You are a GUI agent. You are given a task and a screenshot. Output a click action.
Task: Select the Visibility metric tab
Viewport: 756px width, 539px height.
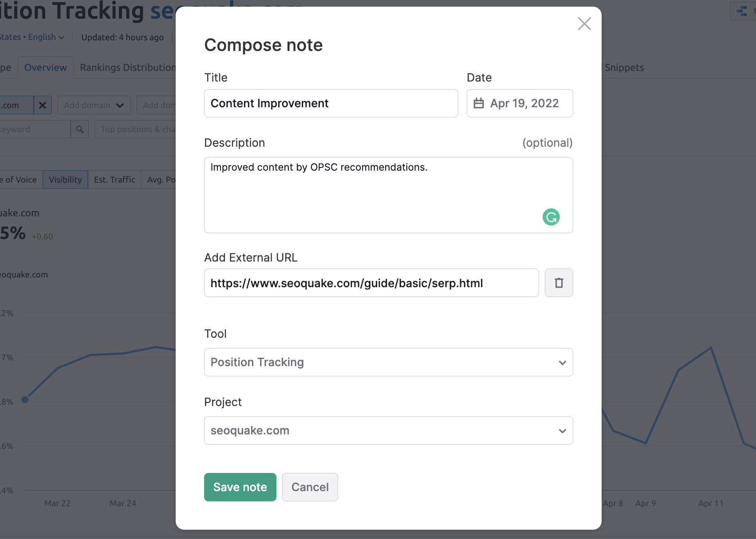pos(65,180)
